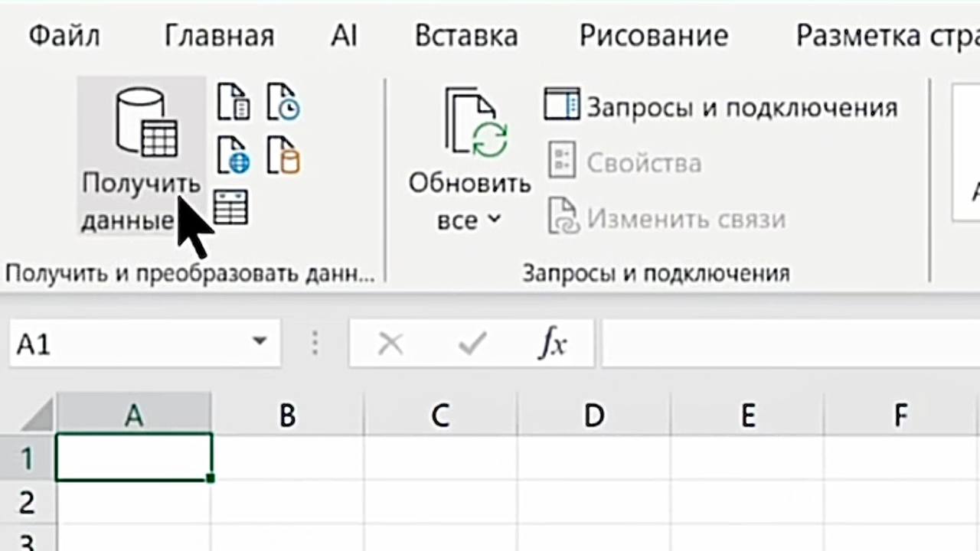Cancel entry with formula bar X icon
Screen dimensions: 980x551
pos(390,344)
